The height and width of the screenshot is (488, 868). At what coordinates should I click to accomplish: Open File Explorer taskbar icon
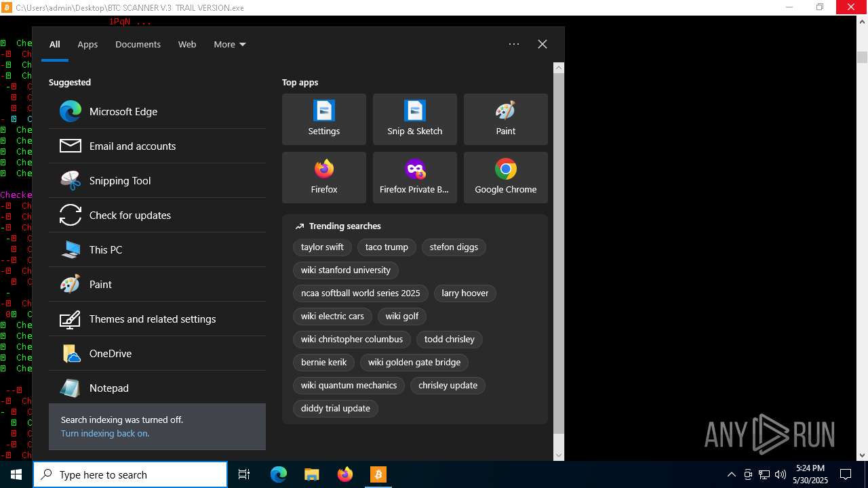click(311, 474)
